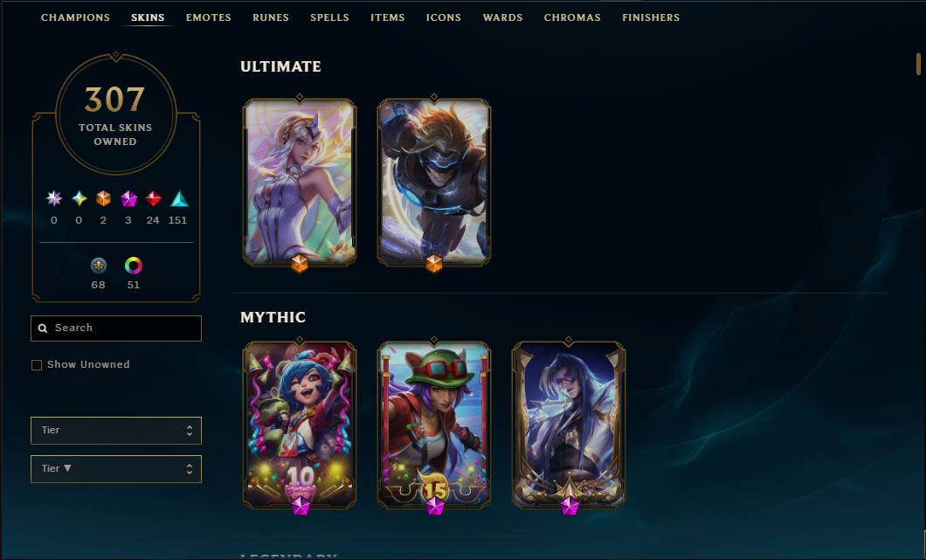This screenshot has height=560, width=926.
Task: Click the vertical scrollbar thumb
Action: click(x=918, y=64)
